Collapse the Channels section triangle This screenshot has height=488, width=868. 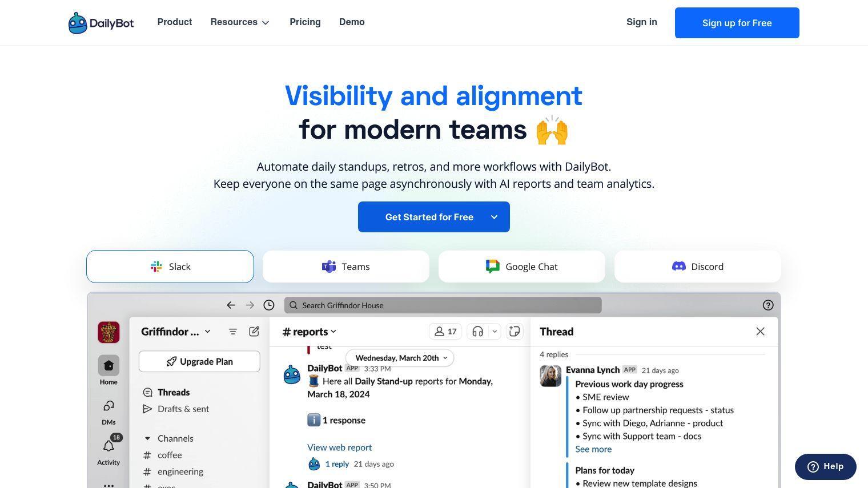coord(147,438)
